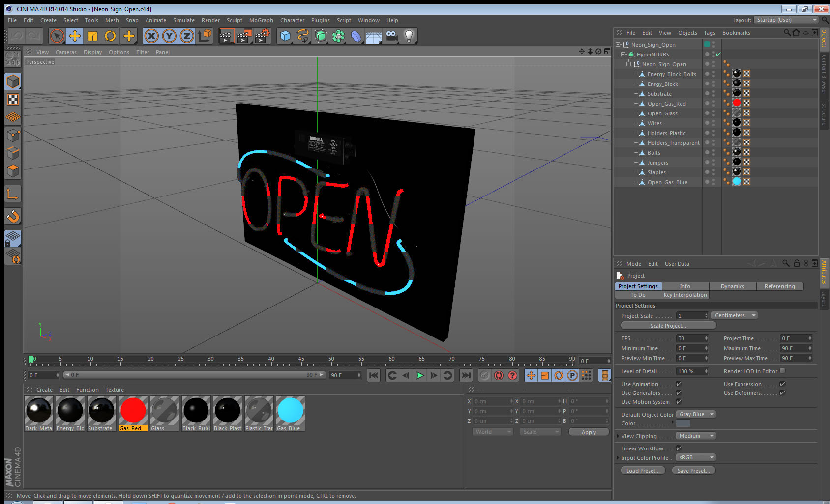Toggle Y axis lock

click(169, 36)
